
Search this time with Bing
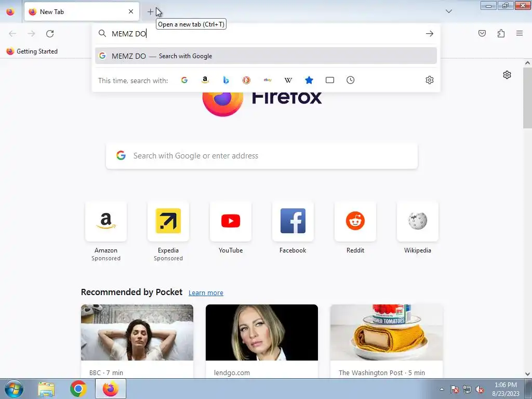(226, 80)
